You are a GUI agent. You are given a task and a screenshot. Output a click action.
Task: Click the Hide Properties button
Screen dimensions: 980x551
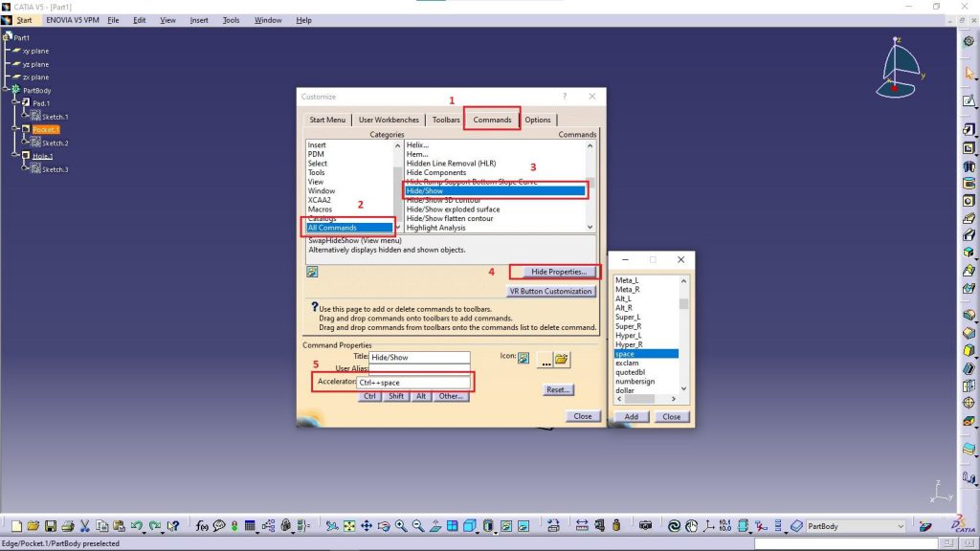559,272
